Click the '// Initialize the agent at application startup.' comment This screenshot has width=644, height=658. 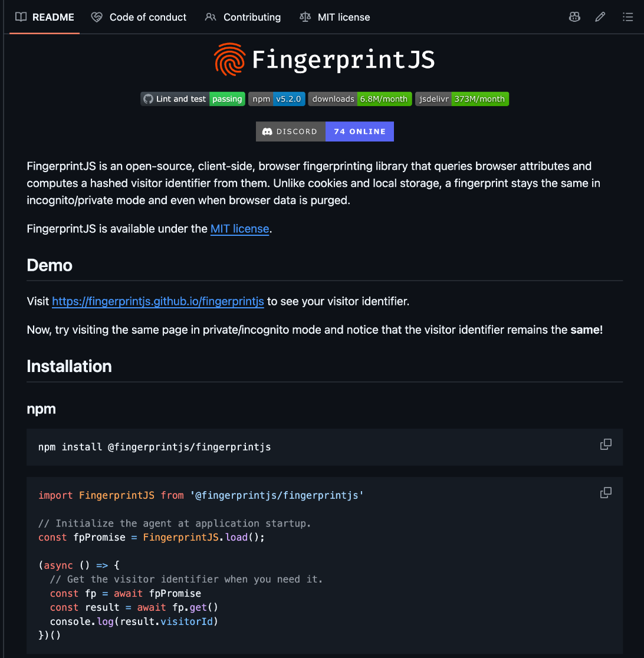tap(175, 524)
